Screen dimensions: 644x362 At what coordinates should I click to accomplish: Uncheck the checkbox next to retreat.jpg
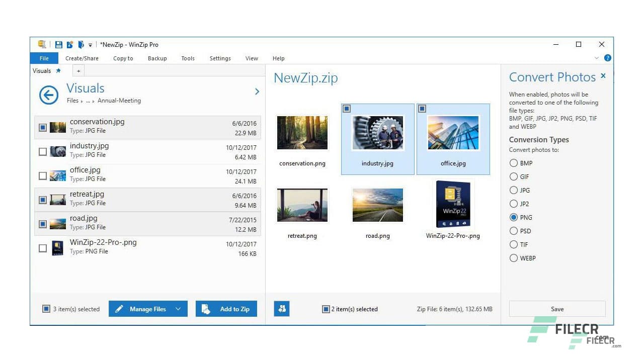[x=42, y=200]
